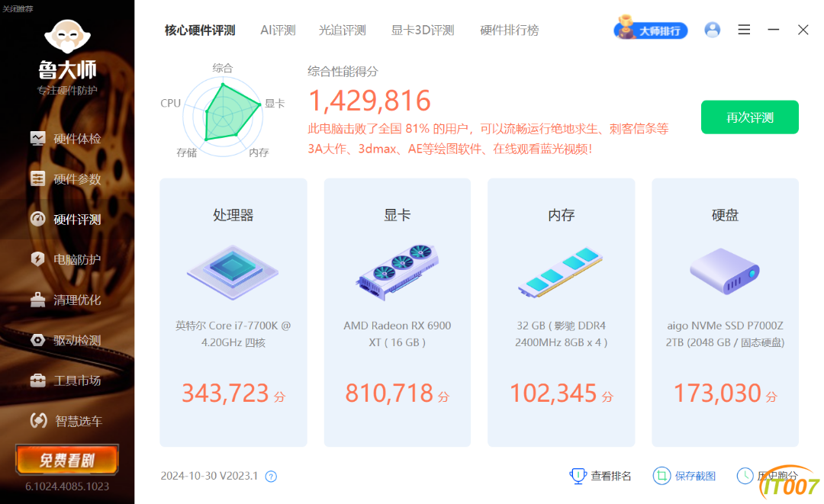Click the 保存截图 link
824x504 pixels.
(684, 476)
